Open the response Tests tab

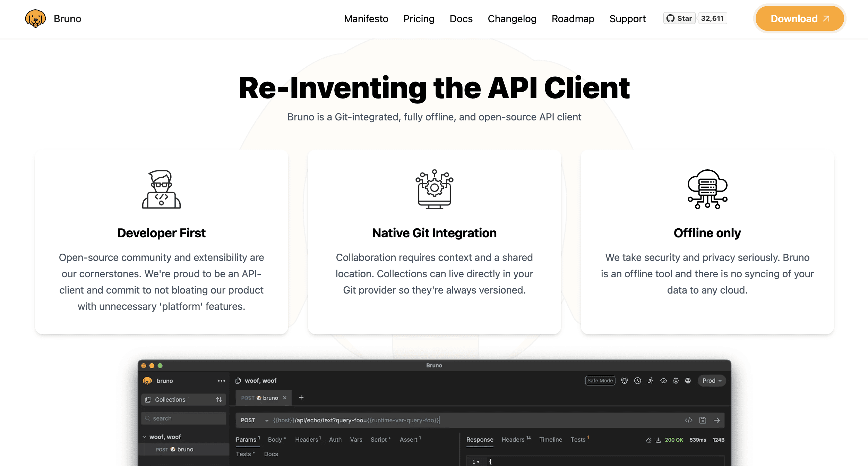(580, 440)
